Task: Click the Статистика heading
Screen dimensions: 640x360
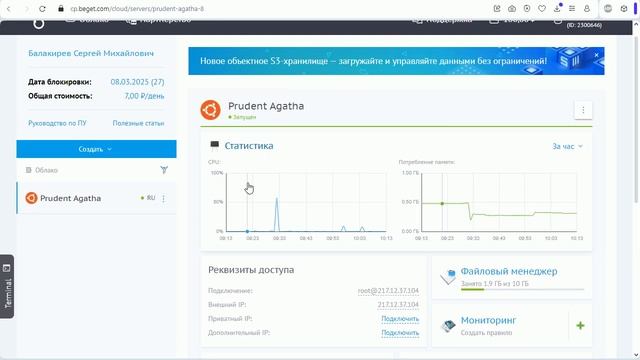Action: (249, 146)
